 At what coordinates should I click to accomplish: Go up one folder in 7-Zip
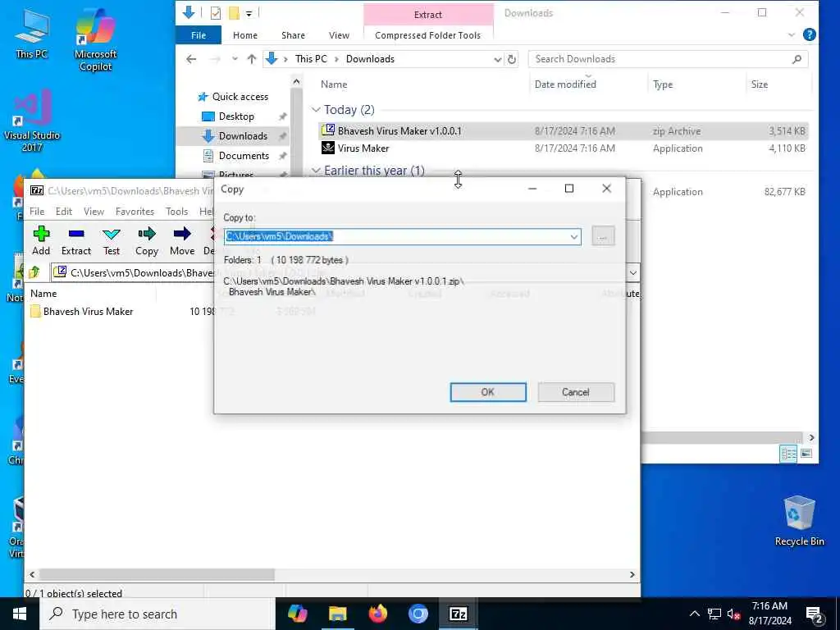pos(34,272)
